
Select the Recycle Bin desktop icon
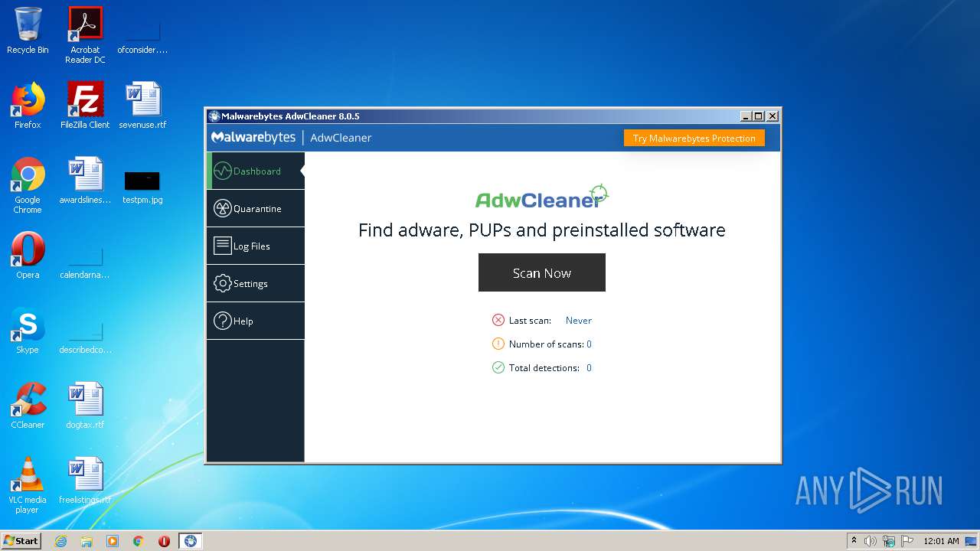(28, 31)
